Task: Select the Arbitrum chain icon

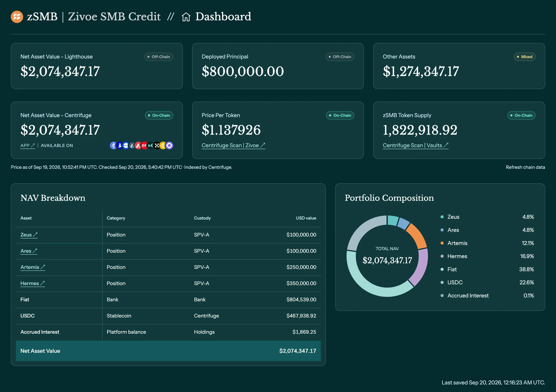Action: pyautogui.click(x=132, y=146)
